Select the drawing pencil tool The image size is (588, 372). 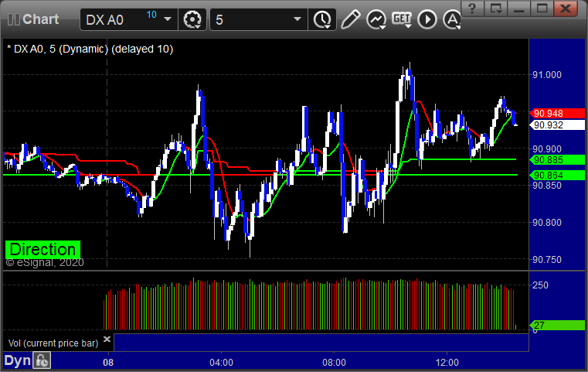pyautogui.click(x=350, y=19)
